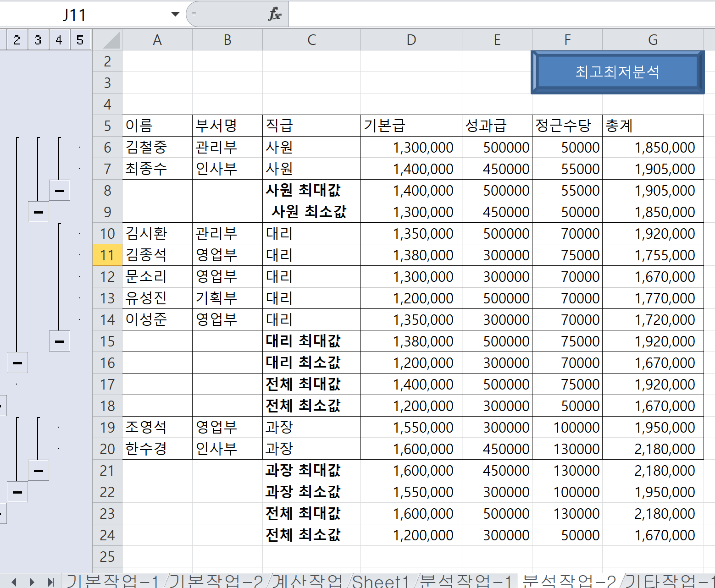Click the Select All corner triangle
The width and height of the screenshot is (715, 588).
pos(108,40)
